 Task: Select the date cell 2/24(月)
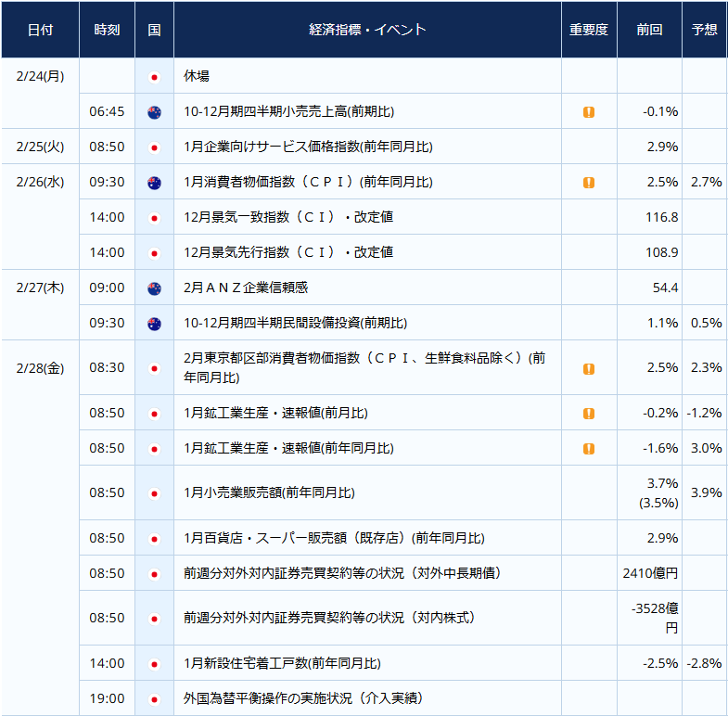point(41,76)
